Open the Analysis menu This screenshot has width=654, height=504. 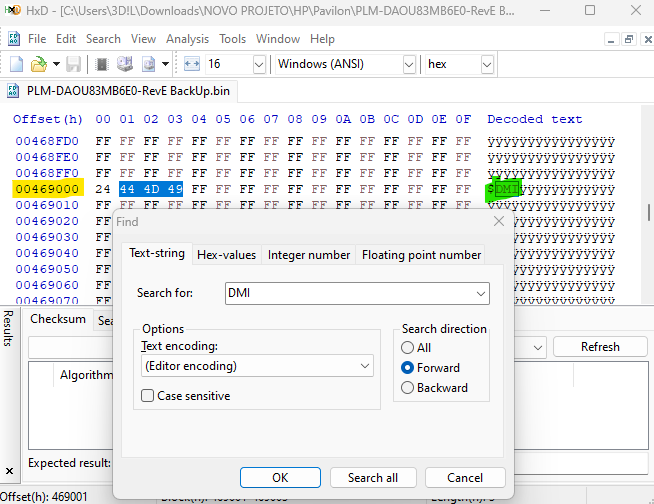click(187, 39)
